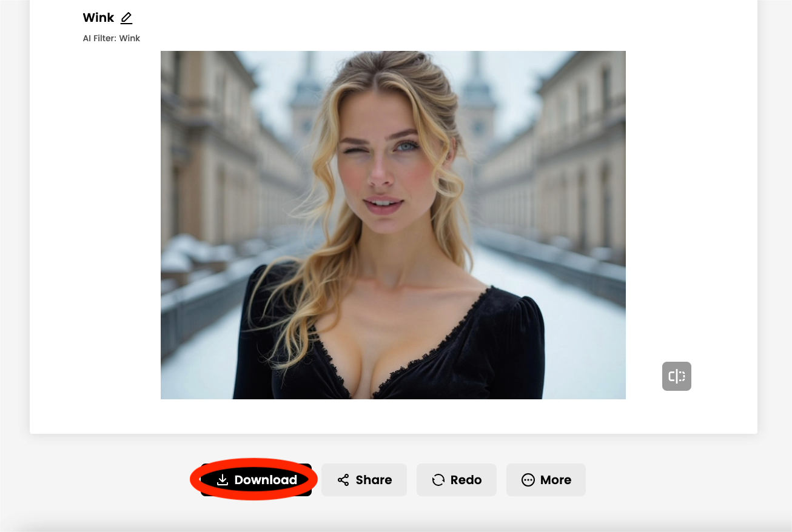Click the circular redo arrows icon

point(438,480)
